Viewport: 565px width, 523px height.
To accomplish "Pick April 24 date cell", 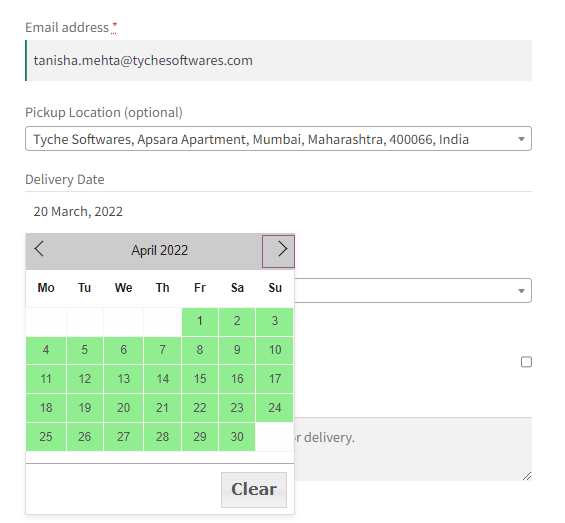I will [x=275, y=408].
